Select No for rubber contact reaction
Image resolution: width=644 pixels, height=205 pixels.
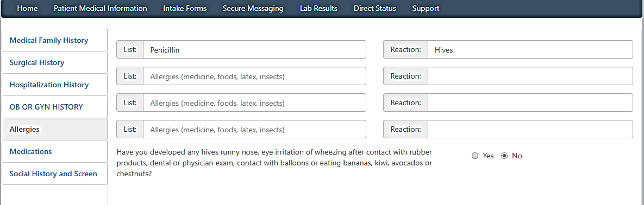505,156
